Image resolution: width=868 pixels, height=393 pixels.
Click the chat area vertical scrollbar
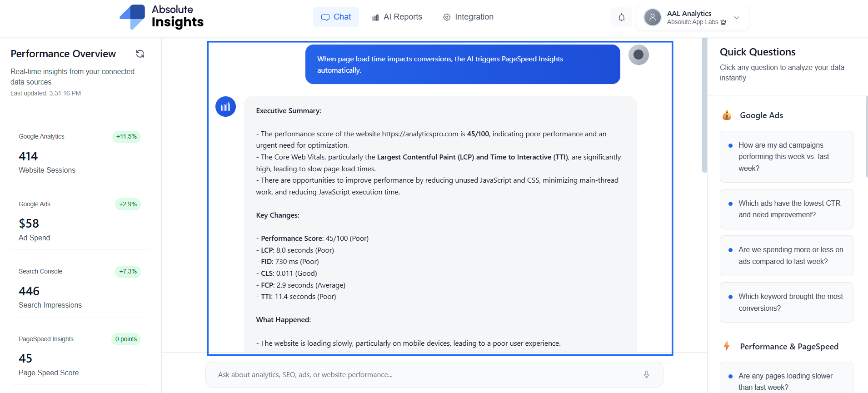click(704, 104)
